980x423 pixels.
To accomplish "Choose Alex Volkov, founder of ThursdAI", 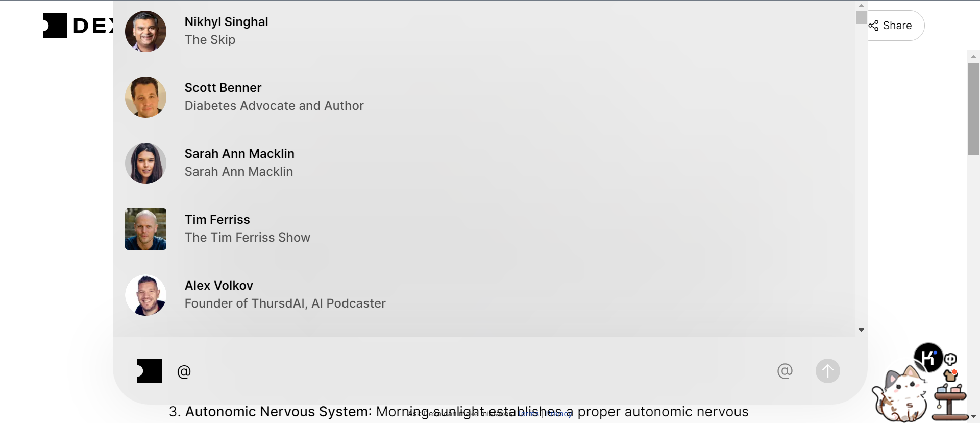I will [x=285, y=294].
